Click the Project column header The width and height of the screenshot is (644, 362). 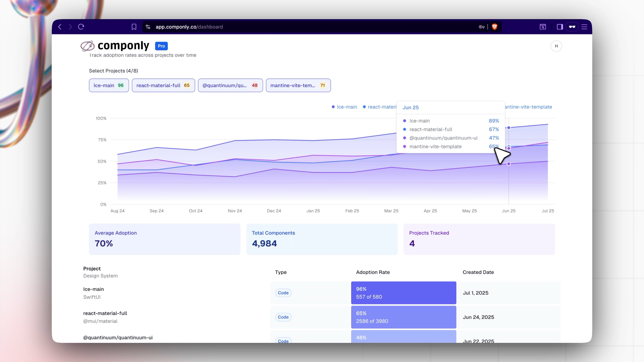pyautogui.click(x=92, y=268)
